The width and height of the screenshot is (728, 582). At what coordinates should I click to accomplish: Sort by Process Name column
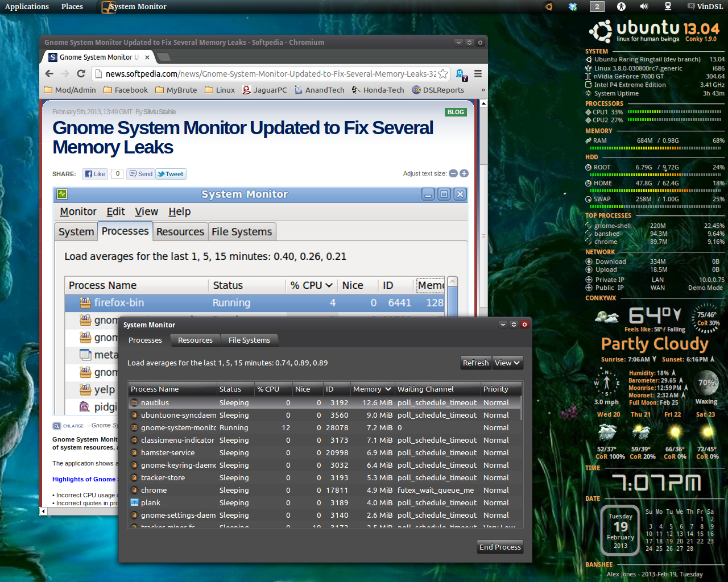(x=172, y=389)
